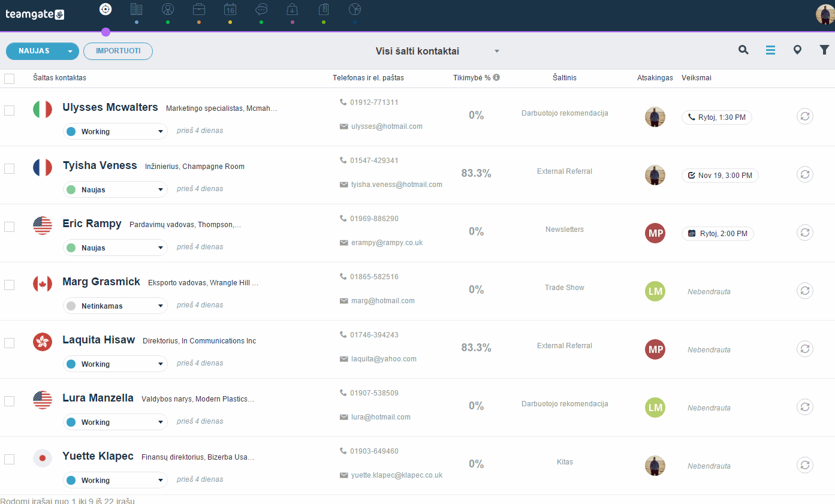Open the pie chart reports icon
835x504 pixels.
[355, 9]
